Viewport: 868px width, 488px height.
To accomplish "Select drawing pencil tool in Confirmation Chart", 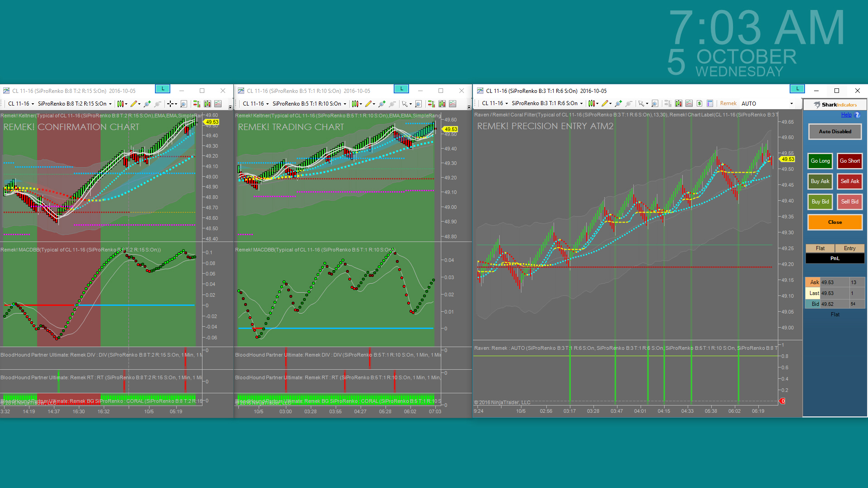I will [x=135, y=104].
